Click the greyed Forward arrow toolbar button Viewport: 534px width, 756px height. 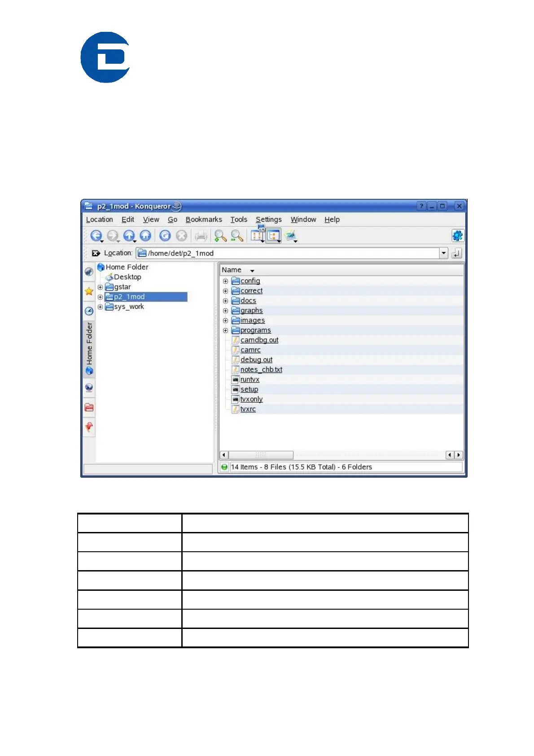pos(113,236)
